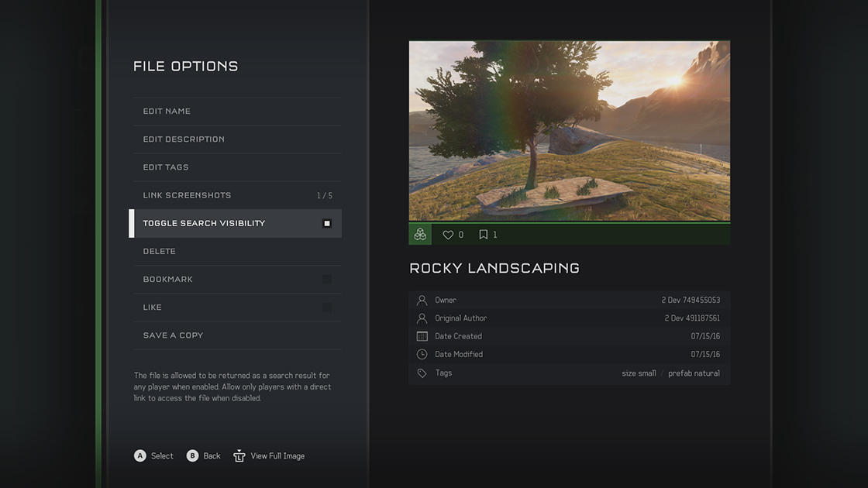
Task: Open Rocky Landscaping preview thumbnail
Action: pyautogui.click(x=569, y=131)
